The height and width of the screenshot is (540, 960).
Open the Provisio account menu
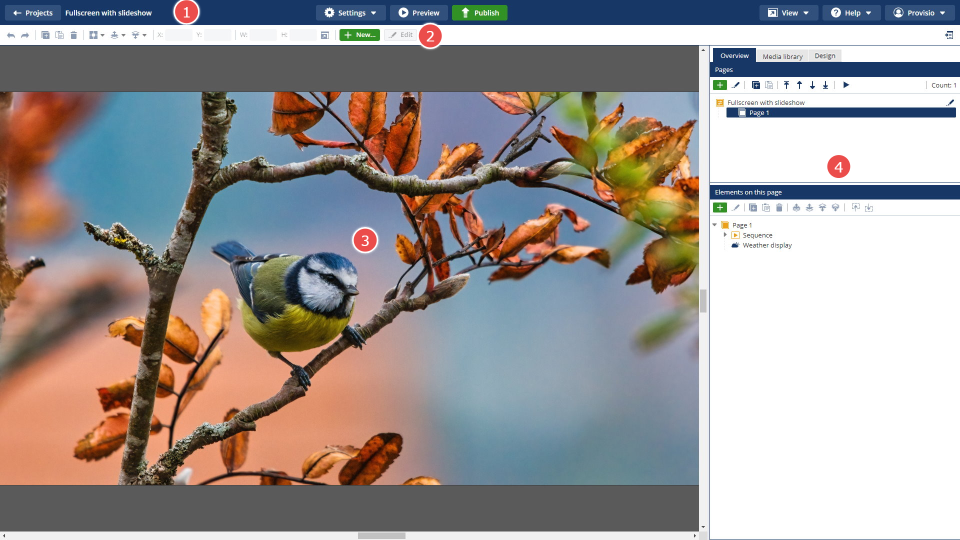click(x=919, y=13)
